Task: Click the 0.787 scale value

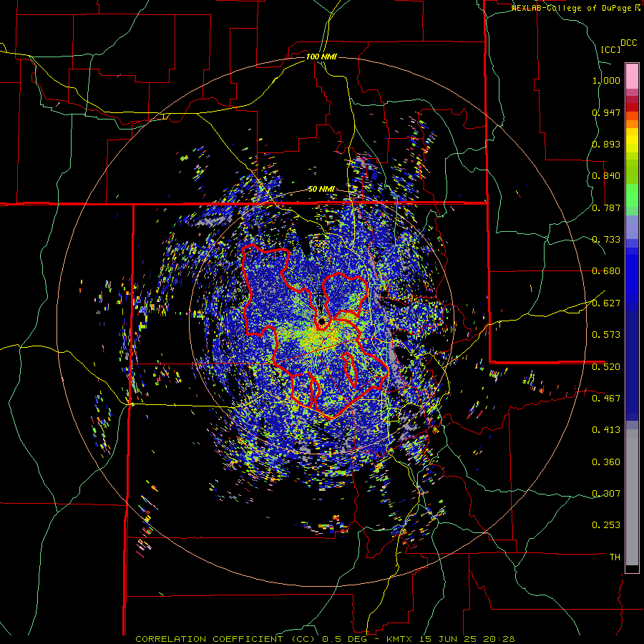Action: (x=606, y=208)
